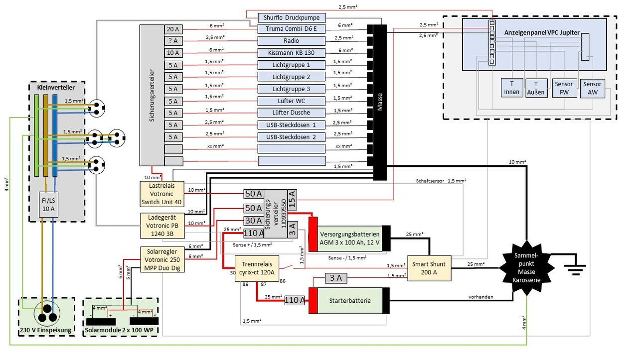Select the Shurflo Druckpumpe box

point(292,18)
